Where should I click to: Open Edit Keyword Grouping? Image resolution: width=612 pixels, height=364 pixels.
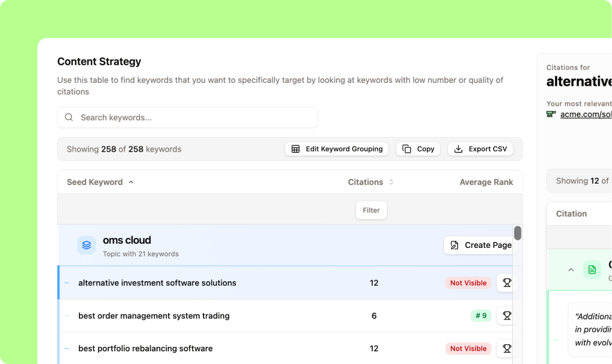[337, 149]
